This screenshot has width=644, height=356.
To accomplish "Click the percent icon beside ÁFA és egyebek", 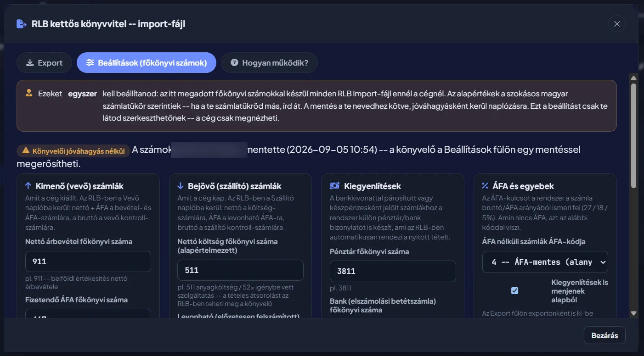I will coord(485,186).
